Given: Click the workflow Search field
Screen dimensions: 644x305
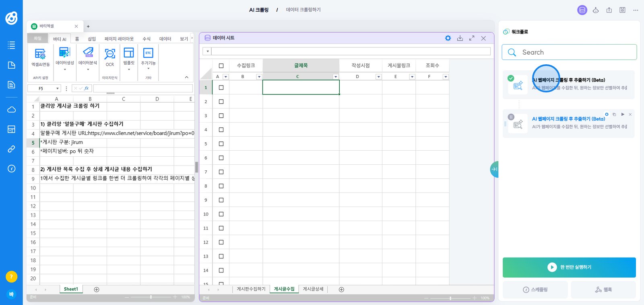Looking at the screenshot, I should 569,52.
